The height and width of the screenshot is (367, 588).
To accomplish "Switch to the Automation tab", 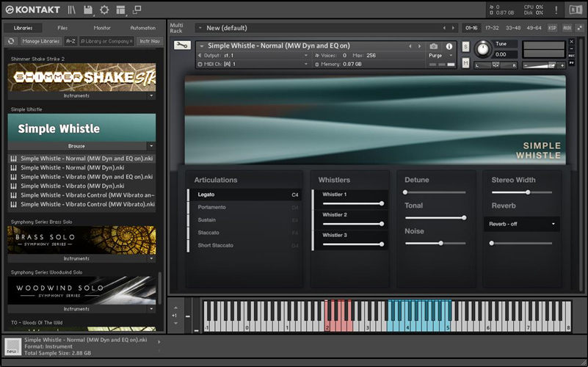I will [142, 28].
